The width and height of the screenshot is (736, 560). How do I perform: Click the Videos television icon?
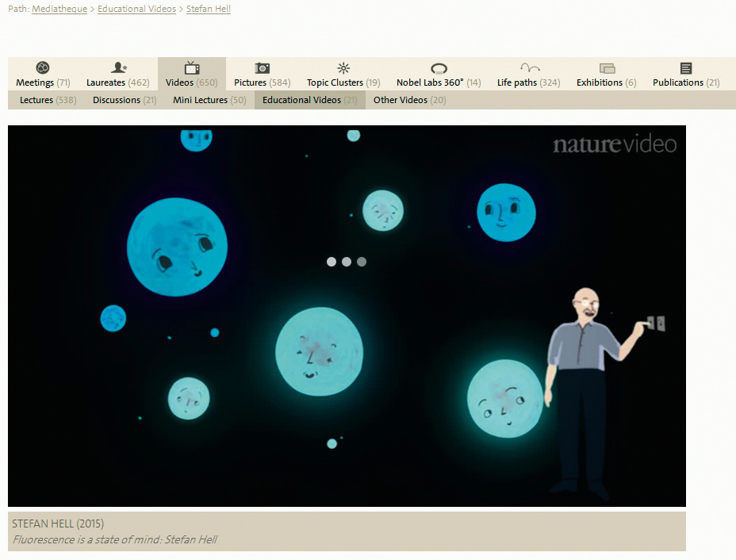click(x=192, y=68)
